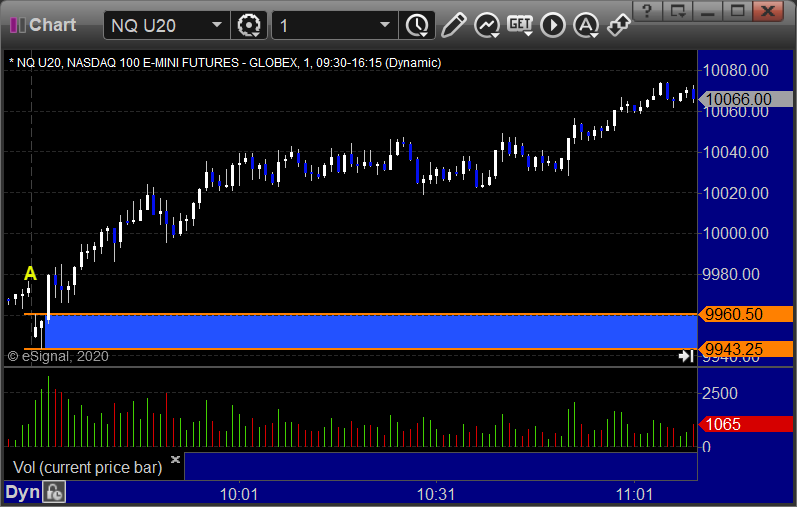Click the Chart title icon at top left
Image resolution: width=797 pixels, height=507 pixels.
click(x=18, y=25)
